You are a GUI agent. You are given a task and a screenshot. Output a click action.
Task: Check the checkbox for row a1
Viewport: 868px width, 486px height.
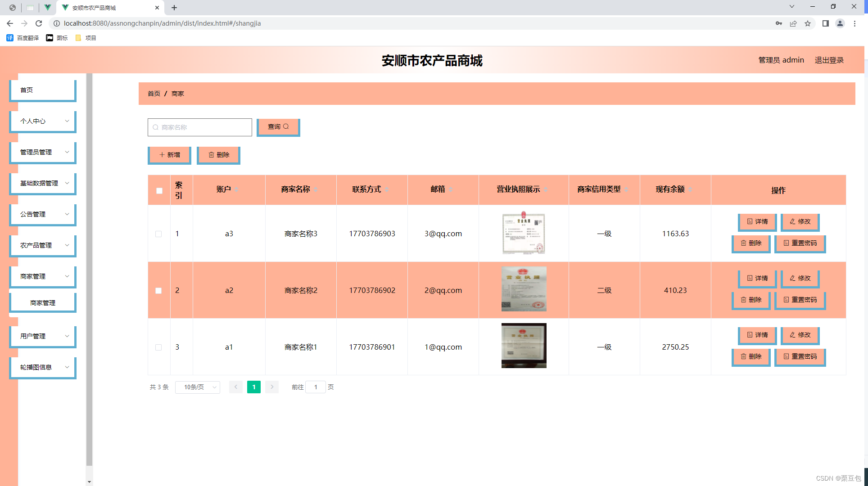158,347
